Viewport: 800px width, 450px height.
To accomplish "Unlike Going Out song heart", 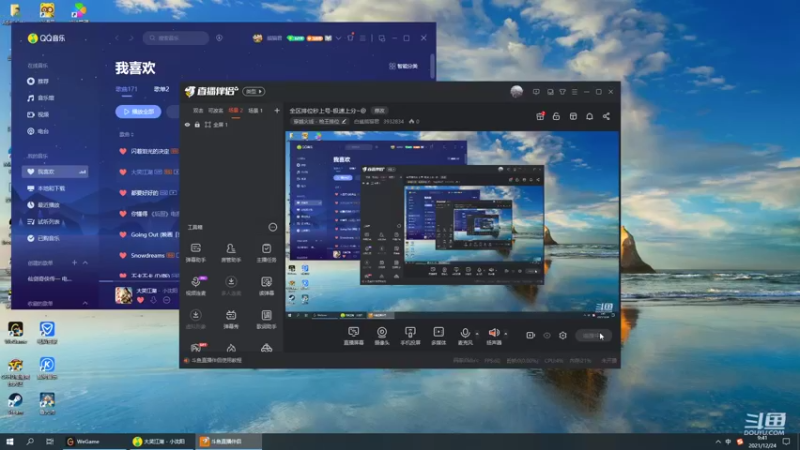I will pos(122,235).
